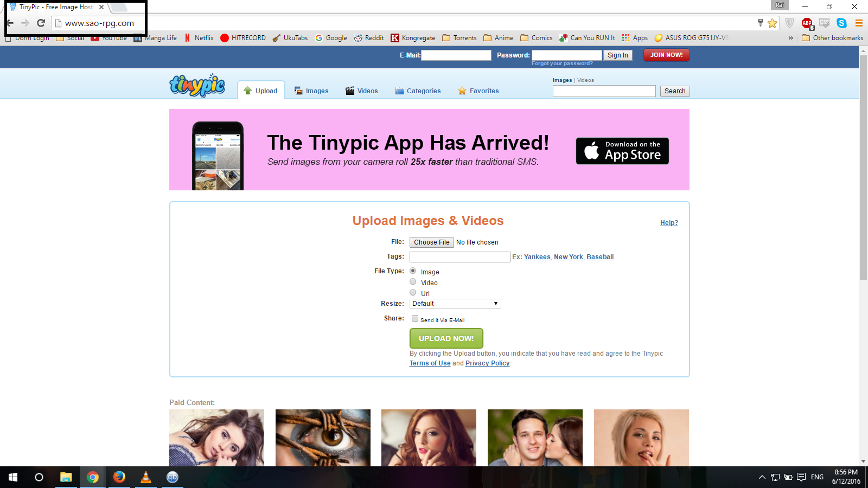Open the CSS extension icon in toolbar
868x488 pixels.
[x=825, y=23]
